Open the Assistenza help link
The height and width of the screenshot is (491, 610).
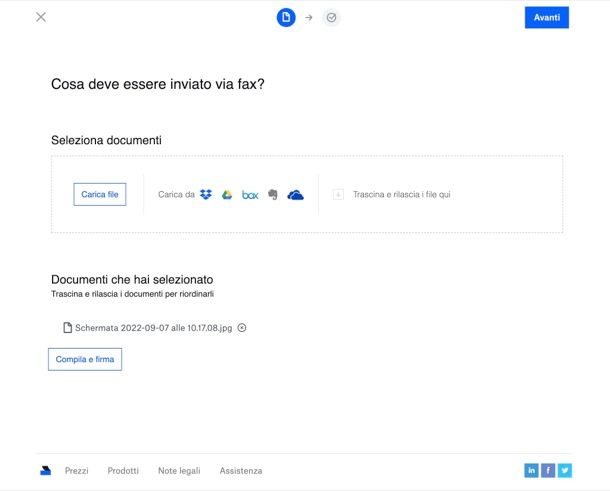click(241, 470)
